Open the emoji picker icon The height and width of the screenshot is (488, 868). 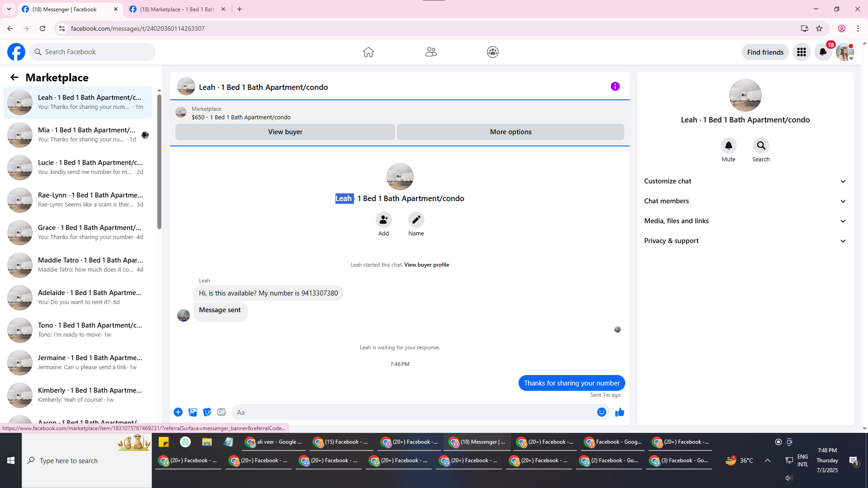[601, 412]
